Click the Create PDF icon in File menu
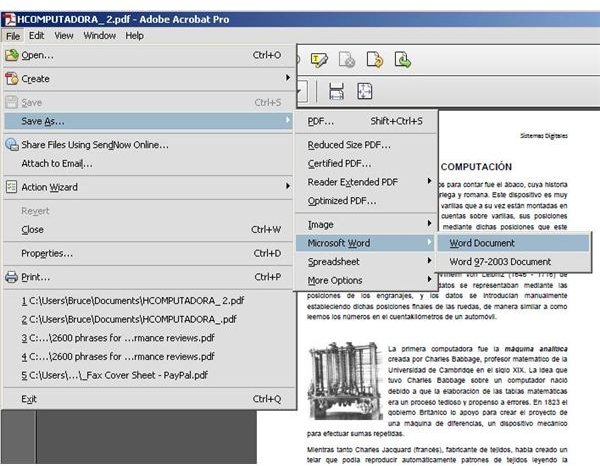This screenshot has height=466, width=600. (x=11, y=79)
